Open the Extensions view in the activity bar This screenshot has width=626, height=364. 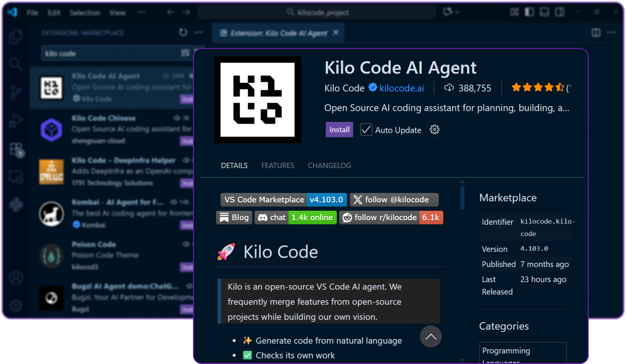[16, 149]
